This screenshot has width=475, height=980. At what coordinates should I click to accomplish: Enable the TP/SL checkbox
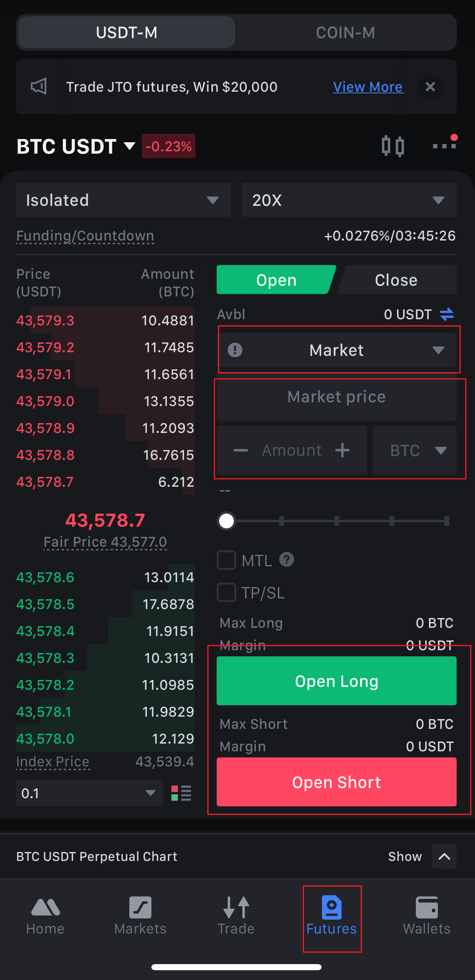tap(226, 592)
